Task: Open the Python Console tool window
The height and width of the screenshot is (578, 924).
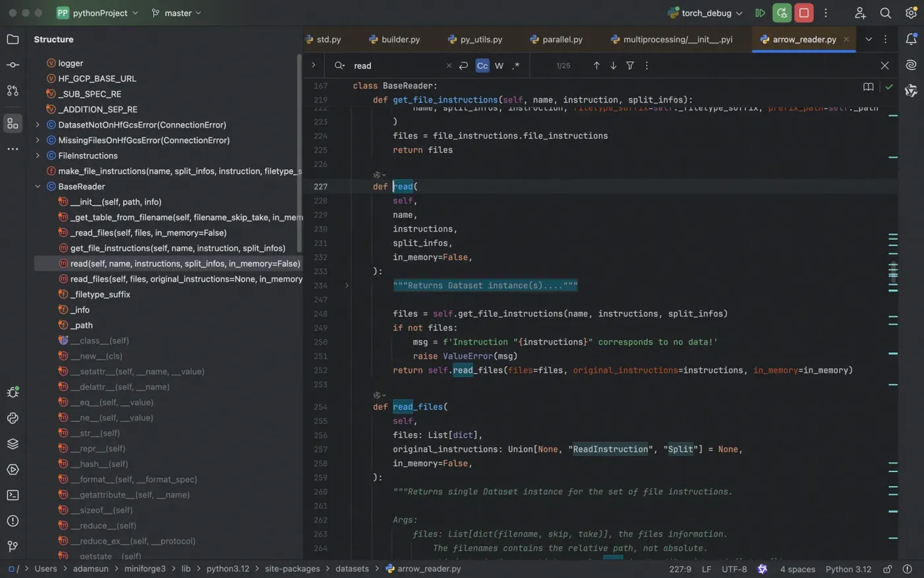Action: tap(13, 418)
